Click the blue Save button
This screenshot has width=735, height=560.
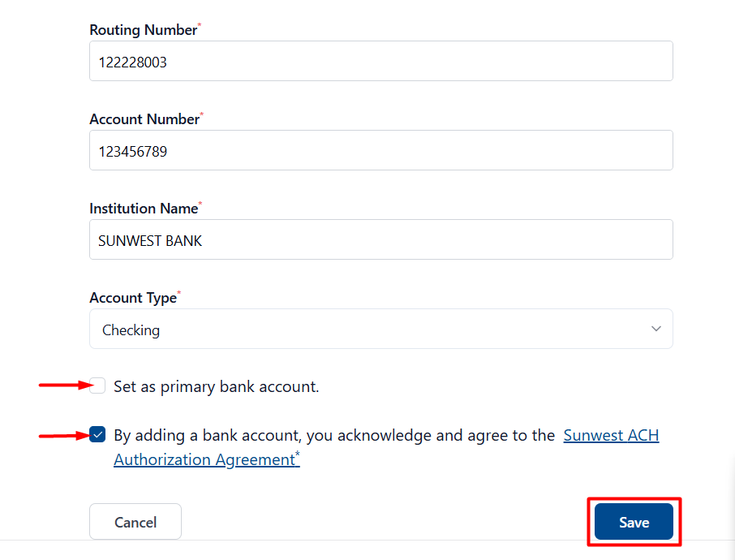point(634,522)
